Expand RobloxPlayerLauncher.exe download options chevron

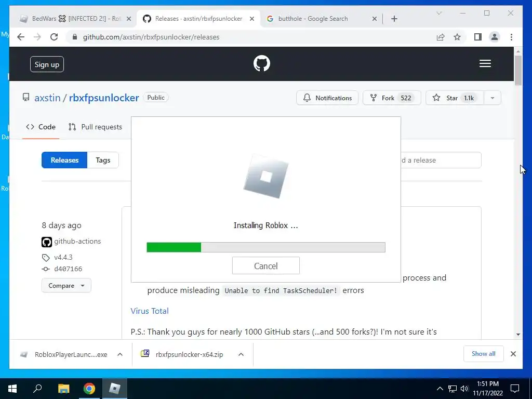tap(120, 354)
